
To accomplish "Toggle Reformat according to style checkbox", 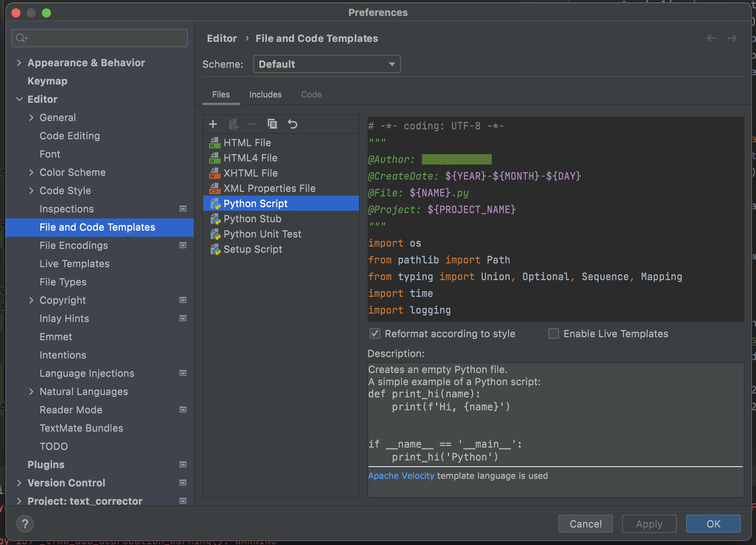I will click(375, 334).
